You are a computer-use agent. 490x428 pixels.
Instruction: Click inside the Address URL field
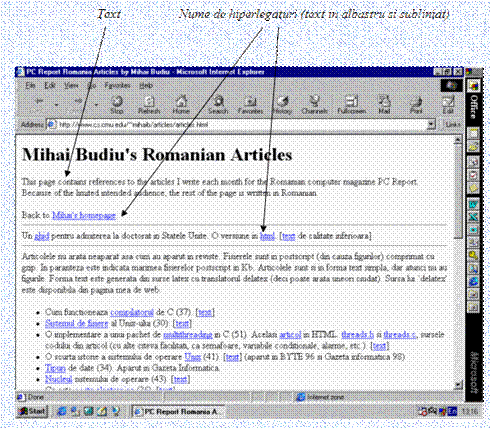[x=237, y=125]
